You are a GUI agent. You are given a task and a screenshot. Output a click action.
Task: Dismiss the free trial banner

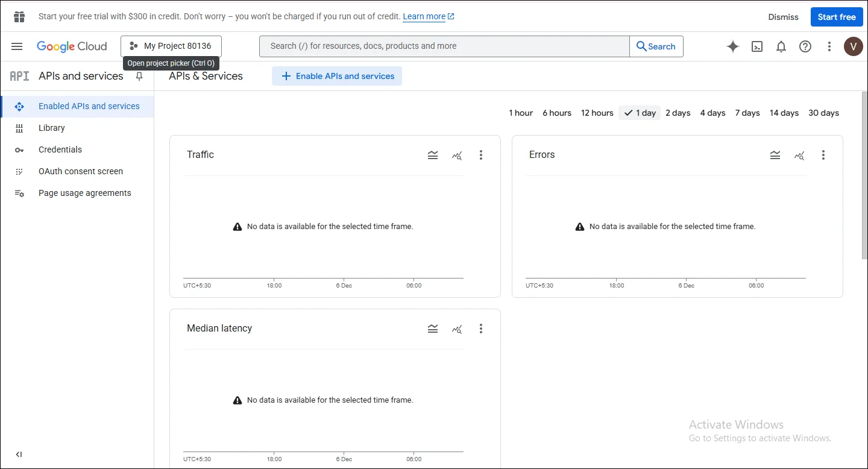pyautogui.click(x=783, y=17)
